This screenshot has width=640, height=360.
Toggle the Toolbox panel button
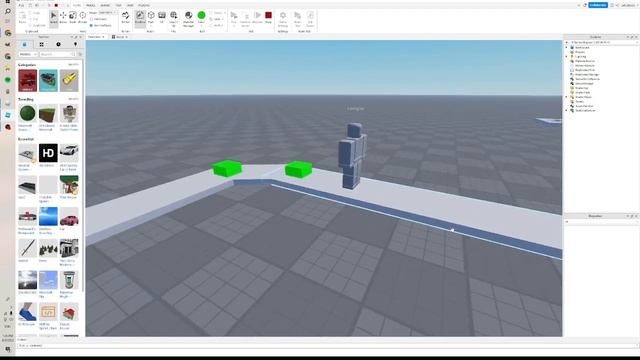click(x=140, y=18)
